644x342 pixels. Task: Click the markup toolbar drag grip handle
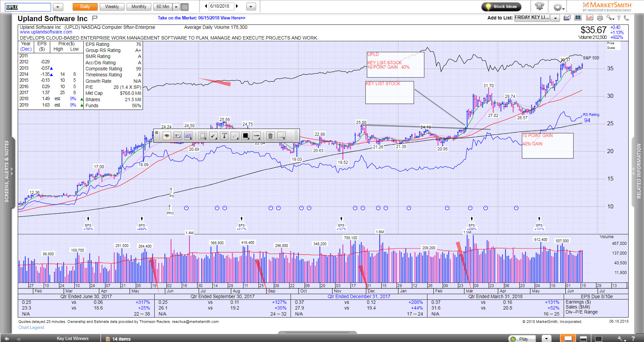pyautogui.click(x=296, y=136)
